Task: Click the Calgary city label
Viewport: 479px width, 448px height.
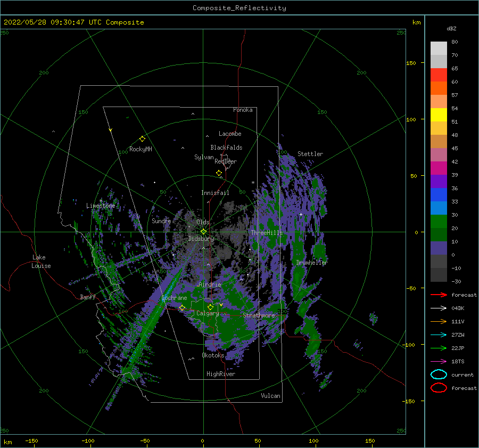Action: tap(208, 313)
